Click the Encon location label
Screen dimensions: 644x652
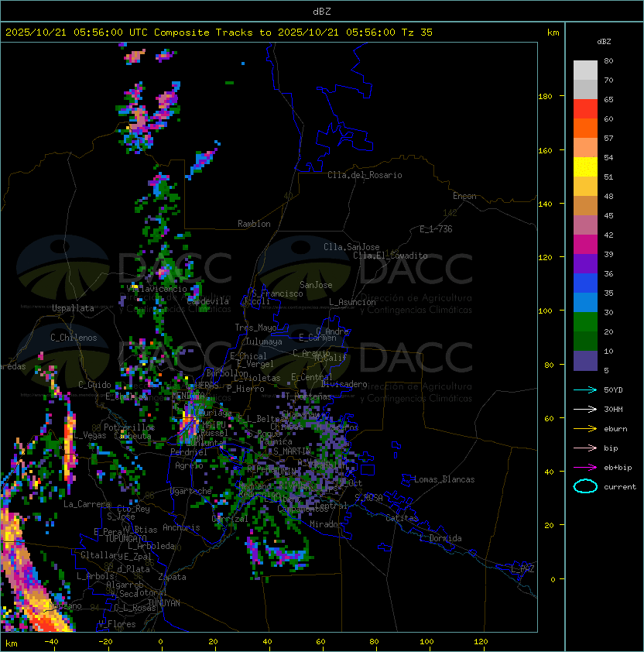tap(464, 196)
